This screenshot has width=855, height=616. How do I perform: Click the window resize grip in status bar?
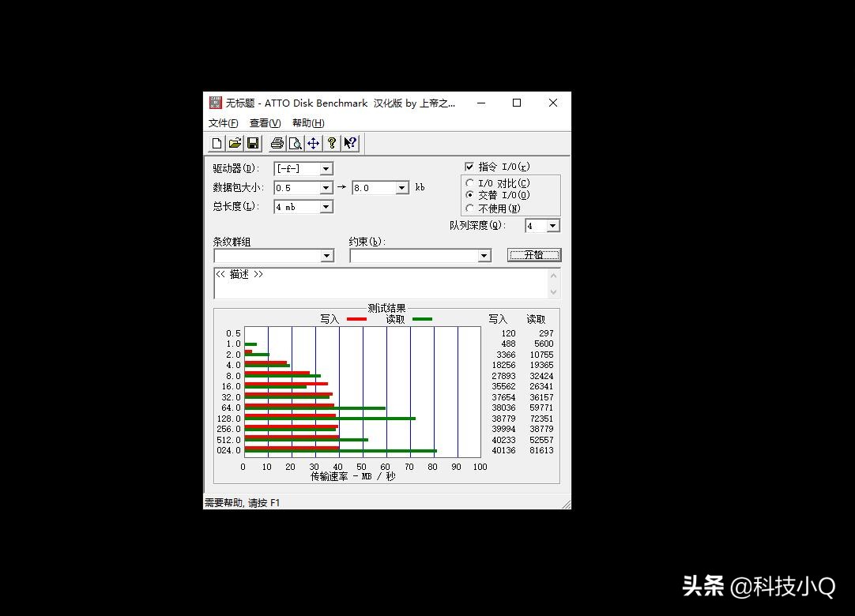(566, 504)
